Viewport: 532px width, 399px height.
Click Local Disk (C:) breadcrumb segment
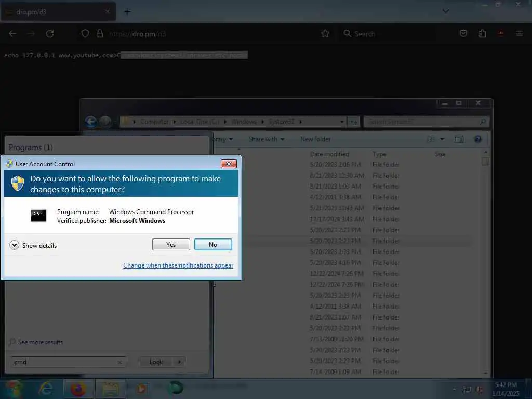pyautogui.click(x=199, y=122)
